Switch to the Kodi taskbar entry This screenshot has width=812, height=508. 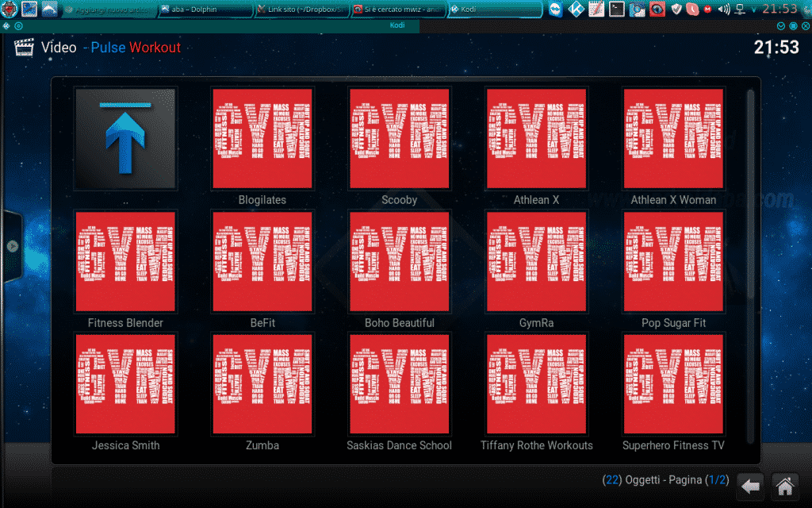click(495, 10)
